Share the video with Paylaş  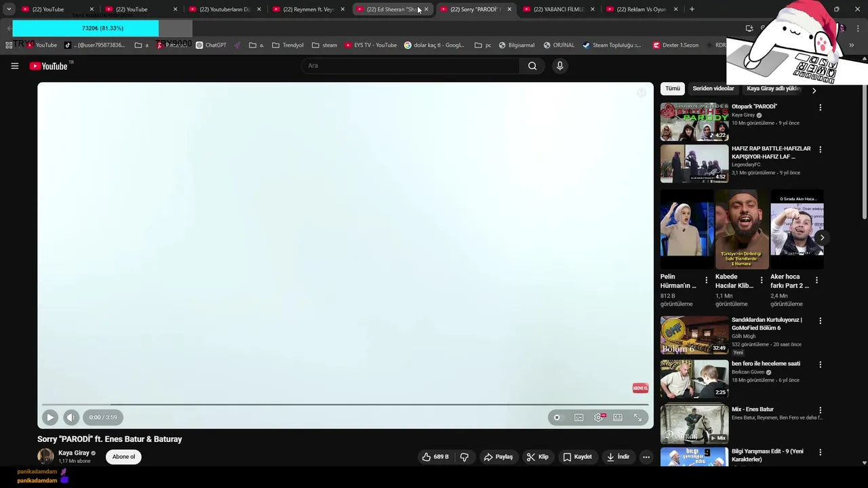pos(498,457)
